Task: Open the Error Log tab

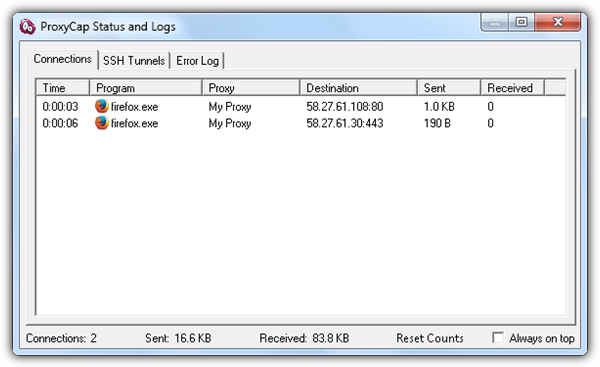Action: click(197, 60)
